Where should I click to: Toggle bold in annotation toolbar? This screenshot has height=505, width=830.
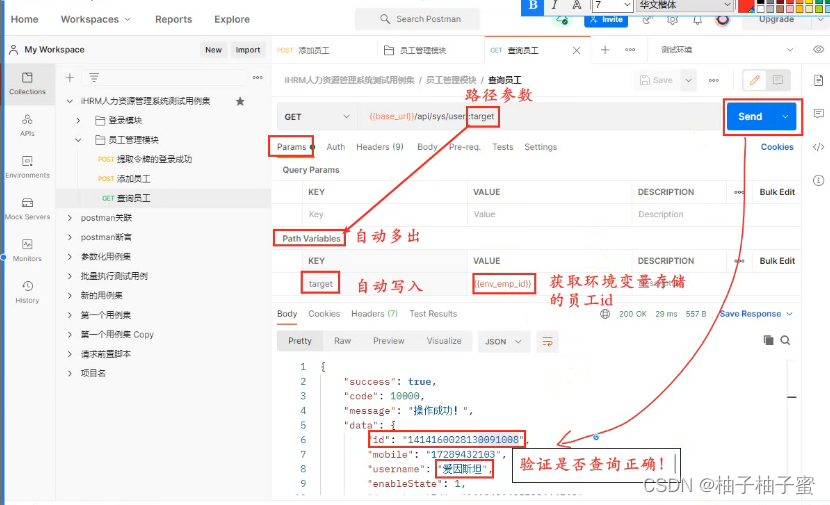[533, 6]
